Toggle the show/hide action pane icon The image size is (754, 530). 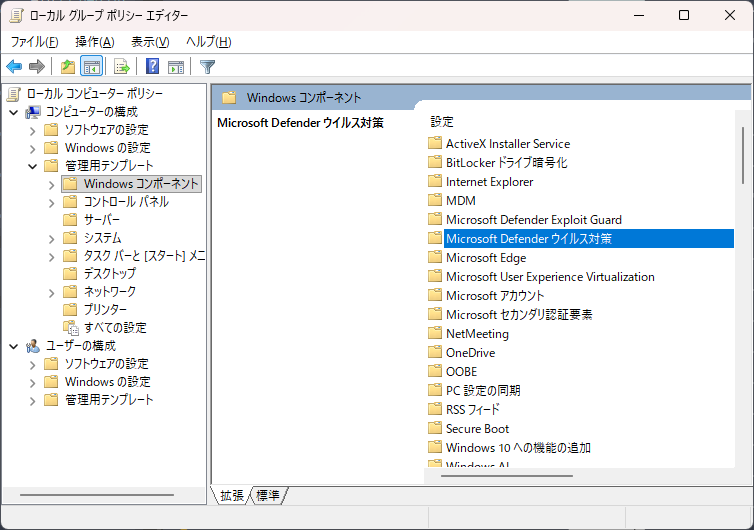coord(176,67)
